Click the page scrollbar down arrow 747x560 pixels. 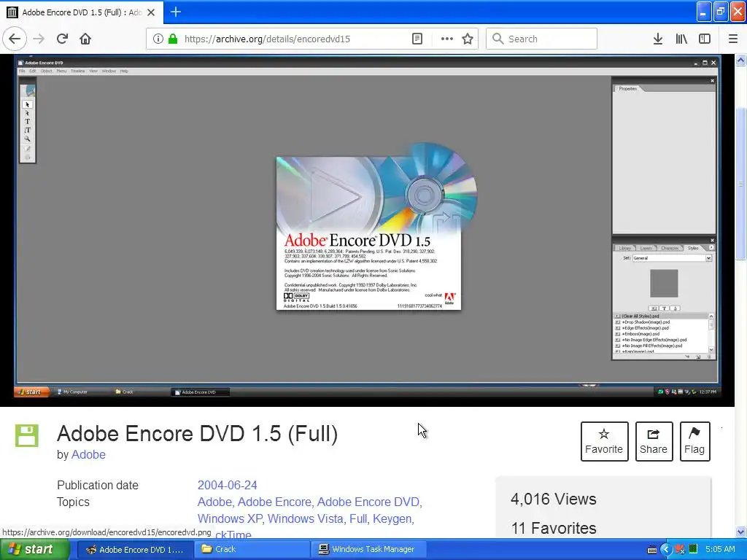click(741, 532)
